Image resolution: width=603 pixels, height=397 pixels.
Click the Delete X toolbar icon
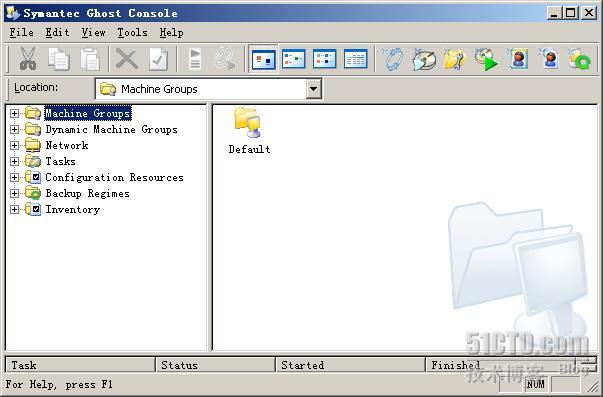[x=127, y=59]
